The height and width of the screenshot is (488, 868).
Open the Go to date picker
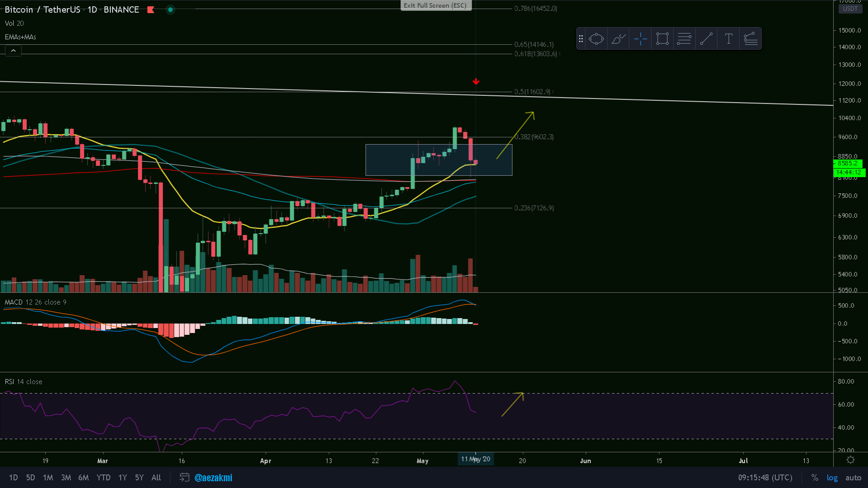pos(184,478)
